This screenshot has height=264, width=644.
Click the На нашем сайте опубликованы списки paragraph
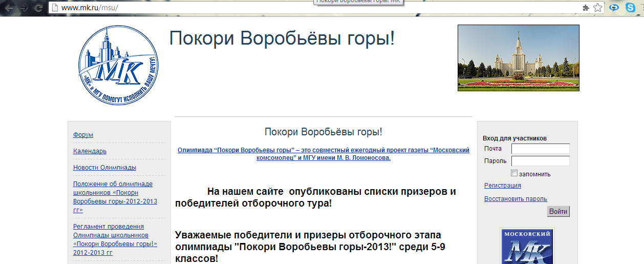[315, 197]
